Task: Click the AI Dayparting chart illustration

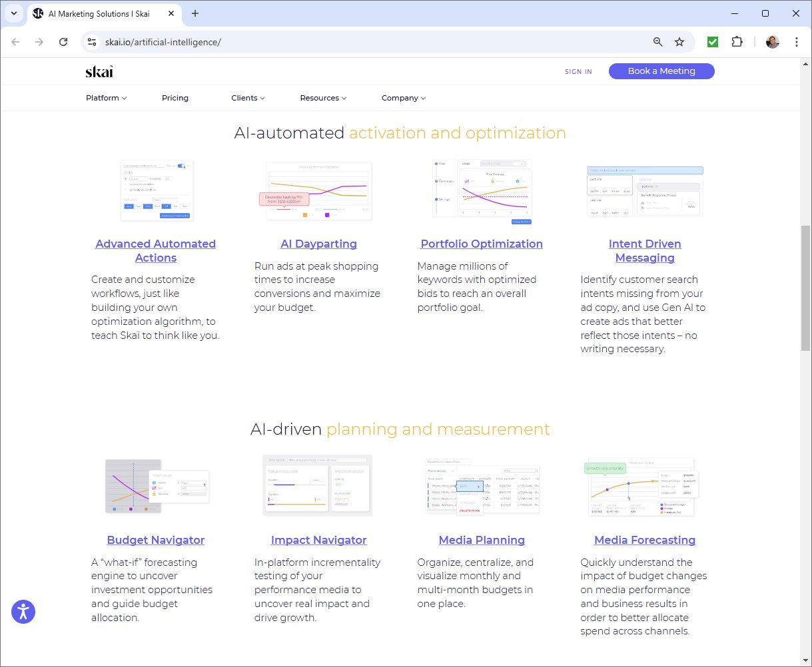Action: click(x=315, y=190)
